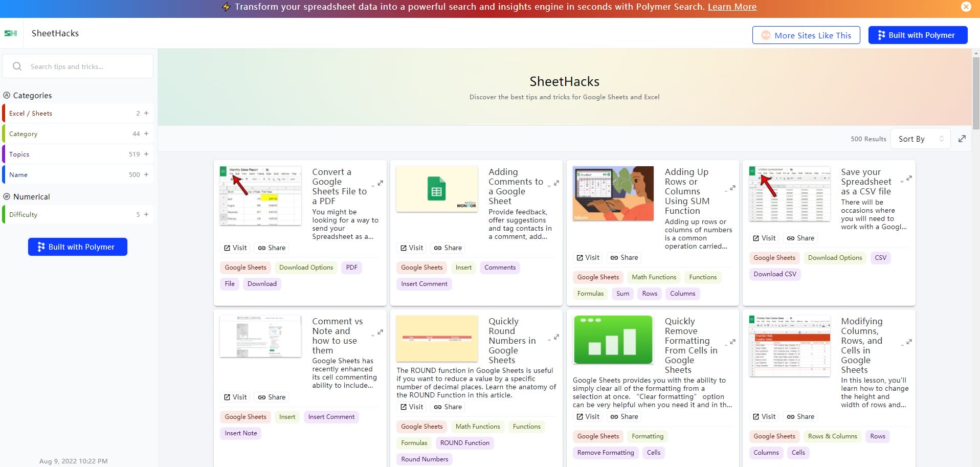Expand the Category filter with plus
This screenshot has width=980, height=467.
pos(146,134)
